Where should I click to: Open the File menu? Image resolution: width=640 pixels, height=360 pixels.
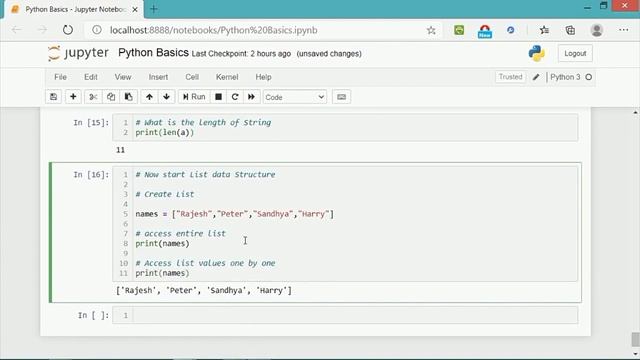pos(60,77)
